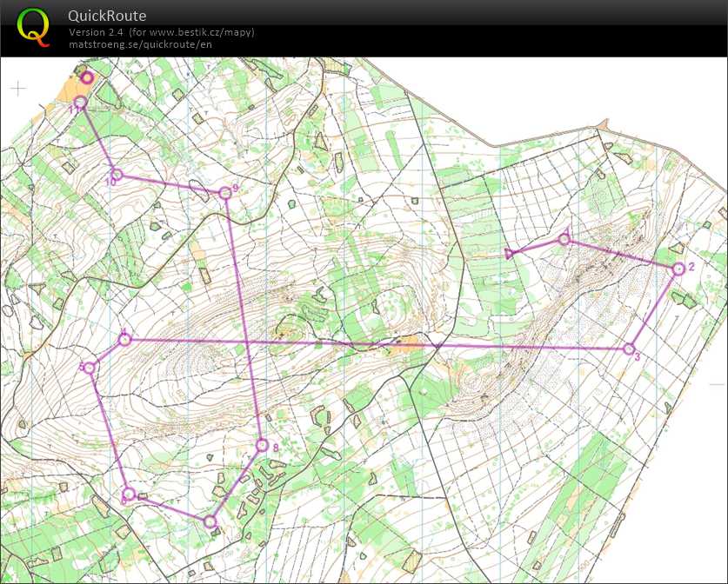Click control circle 11 near the finish
Viewport: 728px width, 584px height.
(80, 103)
